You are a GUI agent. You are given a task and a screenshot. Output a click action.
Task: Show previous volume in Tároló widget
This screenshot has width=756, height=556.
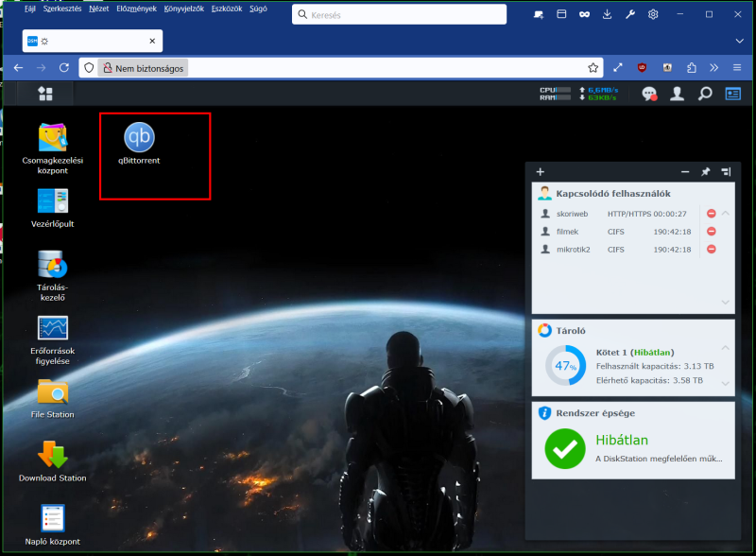click(x=726, y=348)
